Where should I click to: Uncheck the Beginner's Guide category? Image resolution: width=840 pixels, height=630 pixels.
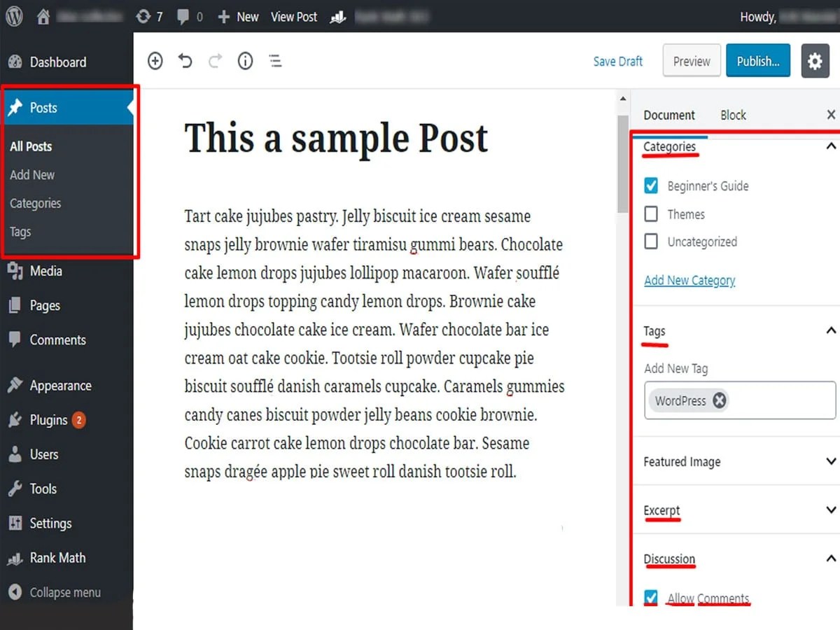(651, 185)
